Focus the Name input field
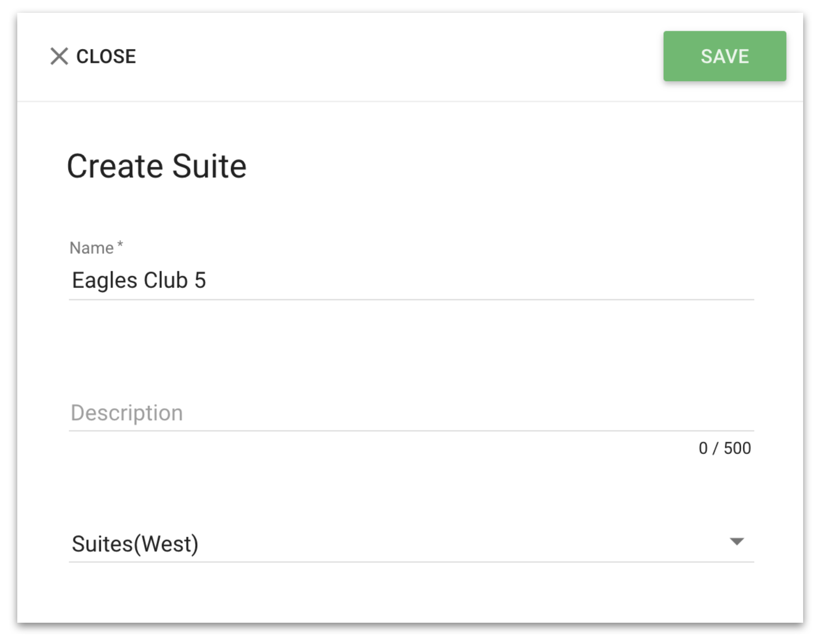 (x=411, y=280)
